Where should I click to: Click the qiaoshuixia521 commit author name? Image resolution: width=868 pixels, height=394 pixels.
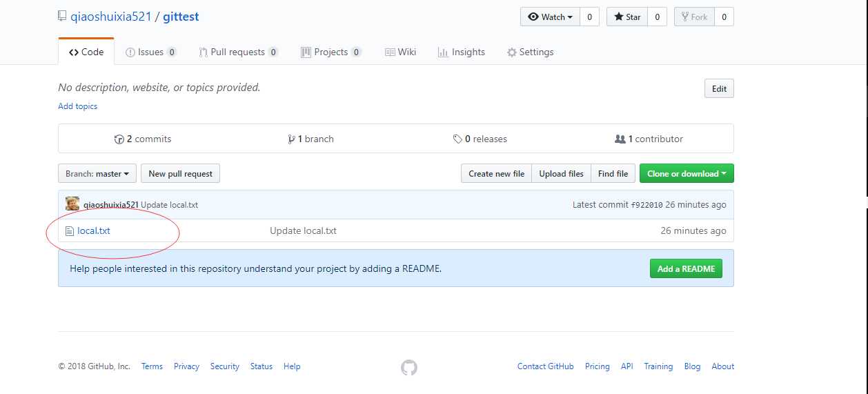coord(111,205)
